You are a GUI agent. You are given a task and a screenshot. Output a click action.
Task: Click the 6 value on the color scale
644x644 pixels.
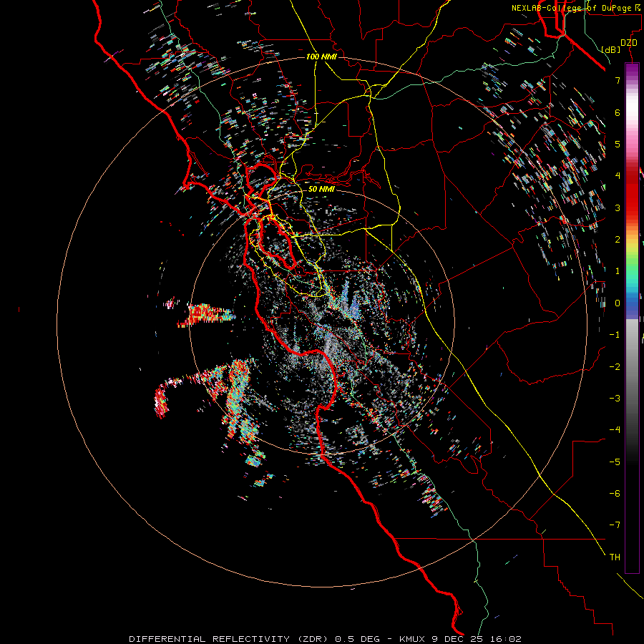[x=618, y=112]
